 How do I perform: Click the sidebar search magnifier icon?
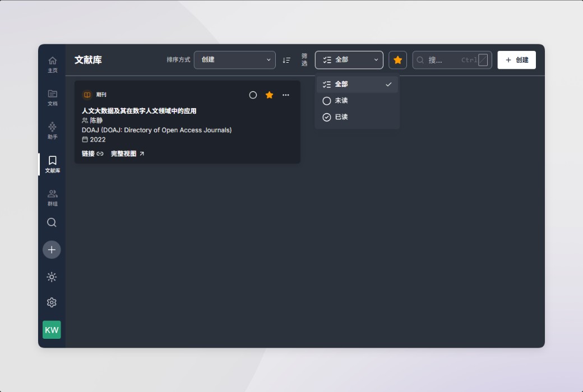[52, 222]
